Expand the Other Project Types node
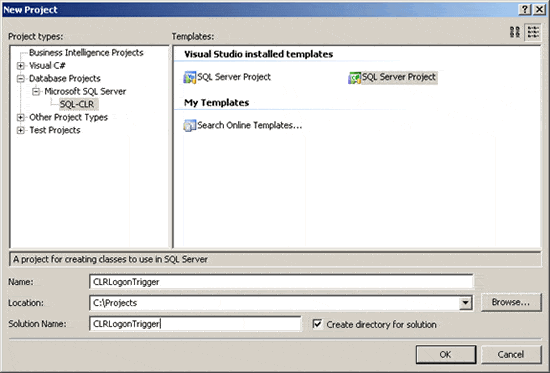This screenshot has height=373, width=550. click(x=21, y=117)
